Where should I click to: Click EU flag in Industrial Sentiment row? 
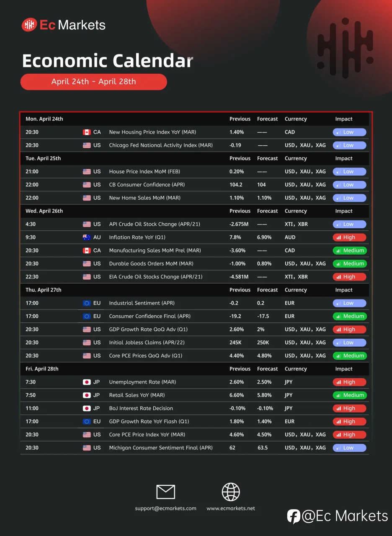[87, 303]
